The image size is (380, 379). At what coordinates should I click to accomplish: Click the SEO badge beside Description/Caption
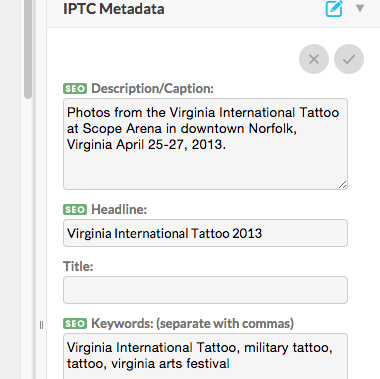coord(75,89)
